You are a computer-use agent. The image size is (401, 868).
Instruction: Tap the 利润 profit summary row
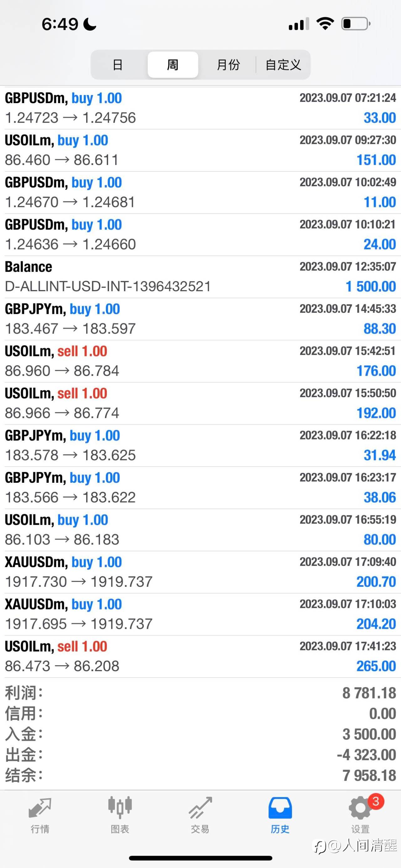point(200,693)
